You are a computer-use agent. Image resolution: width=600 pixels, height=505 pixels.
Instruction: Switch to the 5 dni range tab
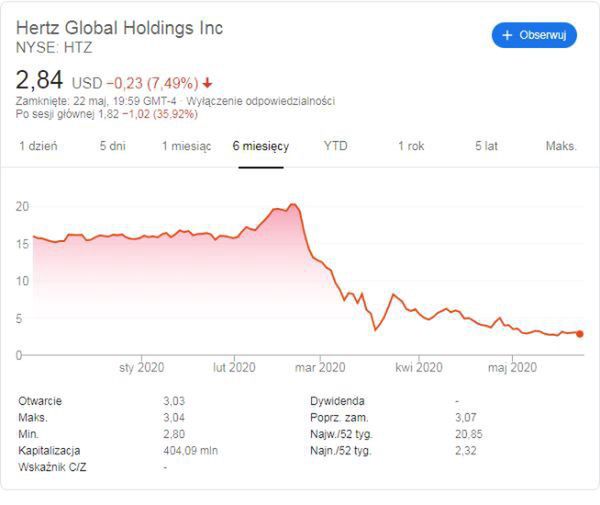[112, 146]
